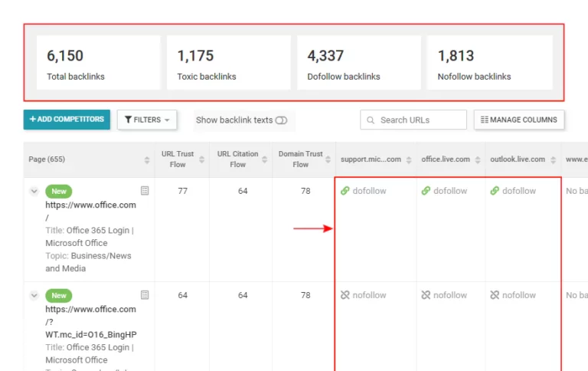Toggle Show backlink texts switch

coord(281,120)
